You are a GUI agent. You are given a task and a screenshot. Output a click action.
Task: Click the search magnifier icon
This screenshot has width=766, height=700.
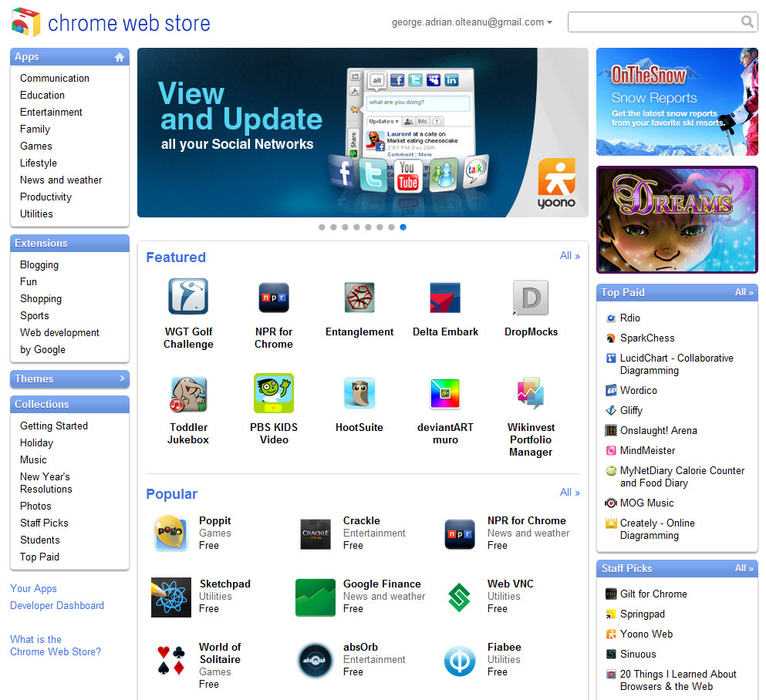(x=747, y=22)
